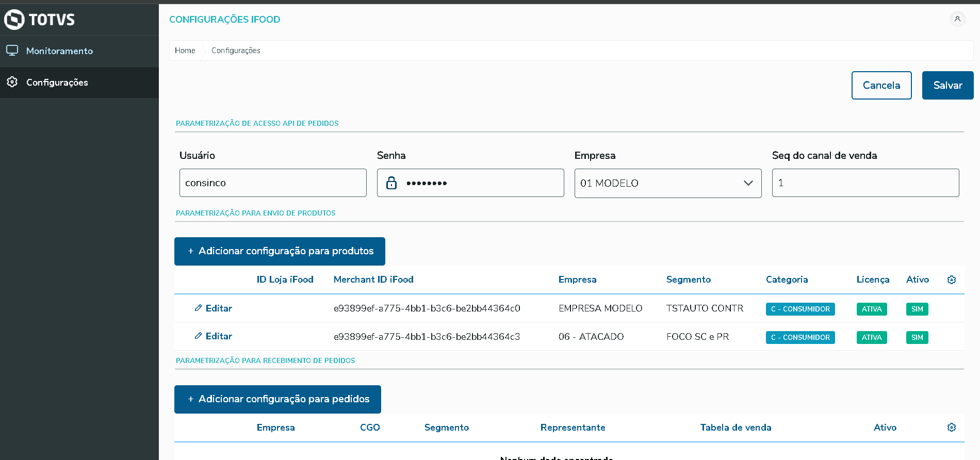Click the TOTVS logo
This screenshot has width=980, height=460.
pyautogui.click(x=40, y=20)
